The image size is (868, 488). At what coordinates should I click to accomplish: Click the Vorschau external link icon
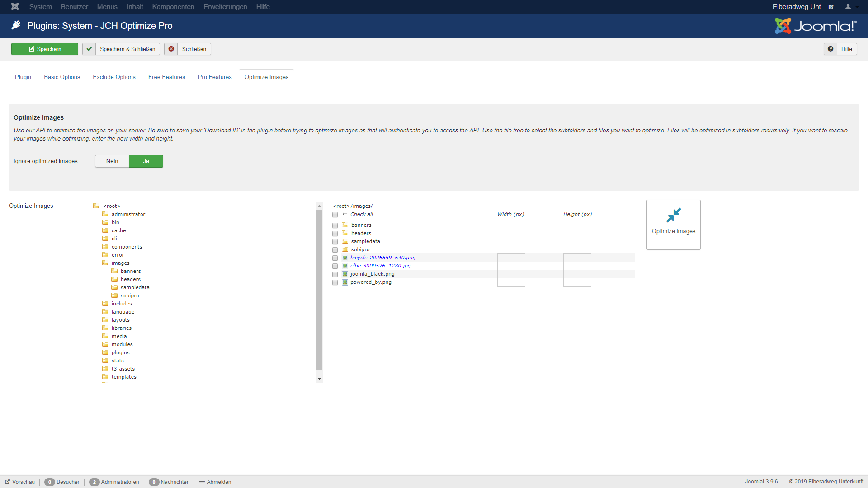[x=7, y=482]
